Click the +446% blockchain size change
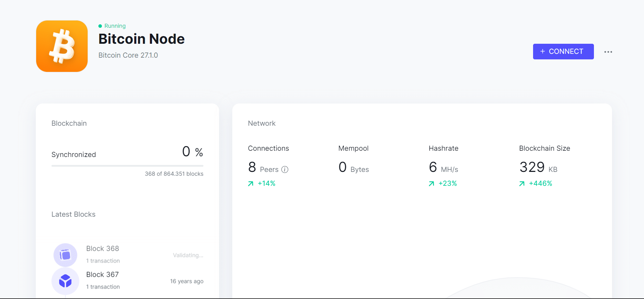644x299 pixels. tap(541, 183)
